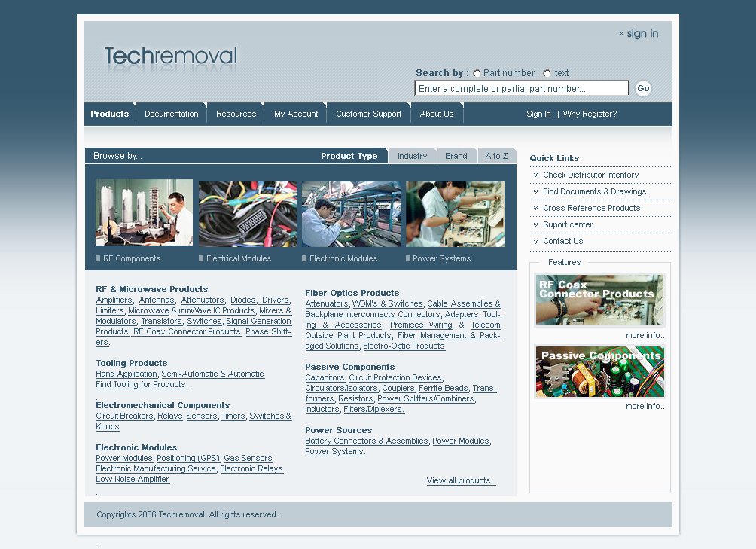Open Check Distributor Intentory quick link

coord(590,175)
